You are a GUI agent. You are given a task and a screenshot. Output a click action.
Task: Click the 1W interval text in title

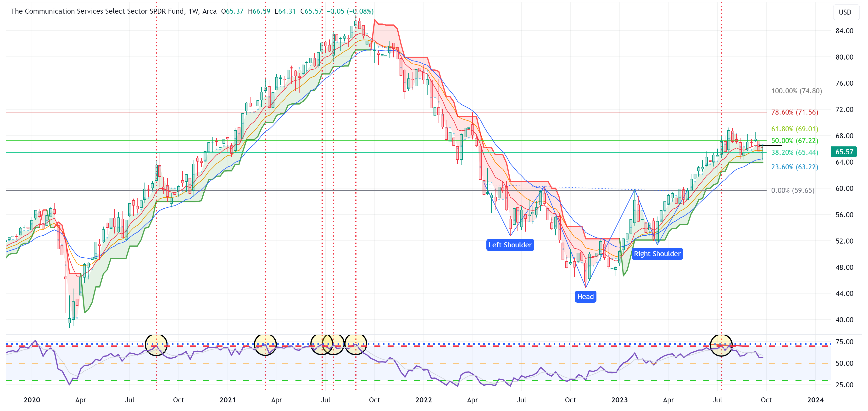[x=193, y=11]
